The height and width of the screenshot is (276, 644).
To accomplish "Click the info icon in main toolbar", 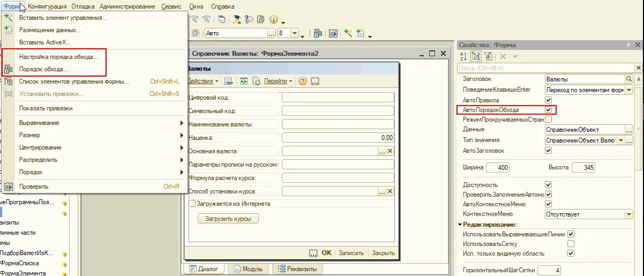I will pyautogui.click(x=274, y=19).
